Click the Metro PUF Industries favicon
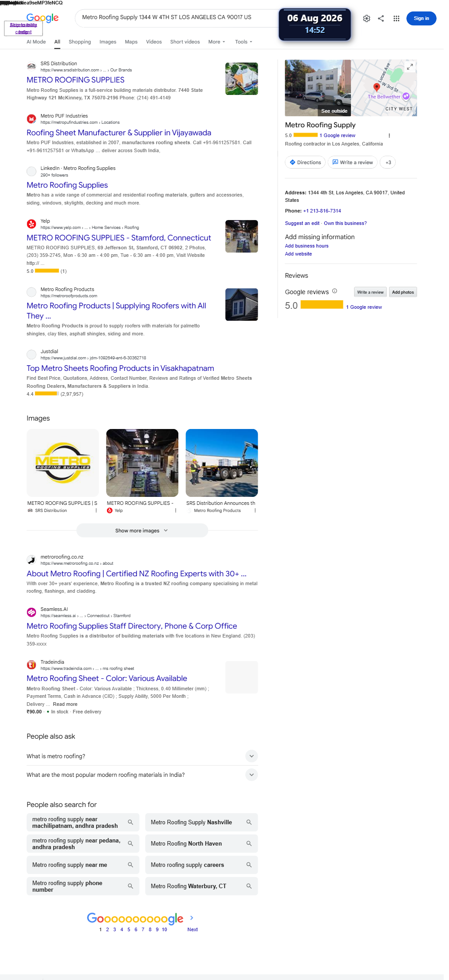 tap(32, 119)
